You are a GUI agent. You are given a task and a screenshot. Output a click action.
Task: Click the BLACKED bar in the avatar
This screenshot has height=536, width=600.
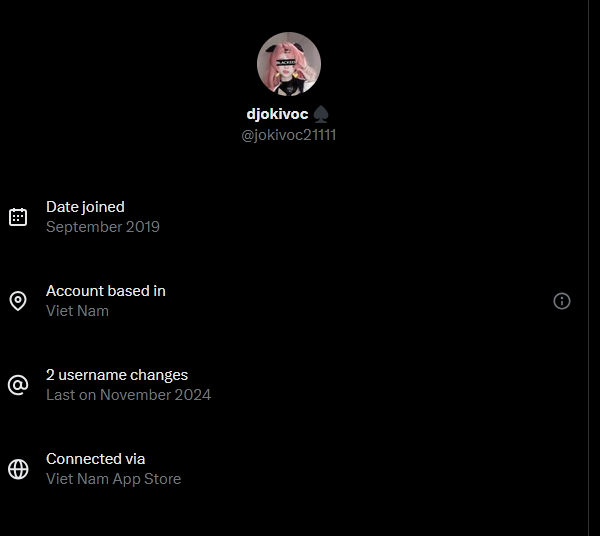point(286,62)
